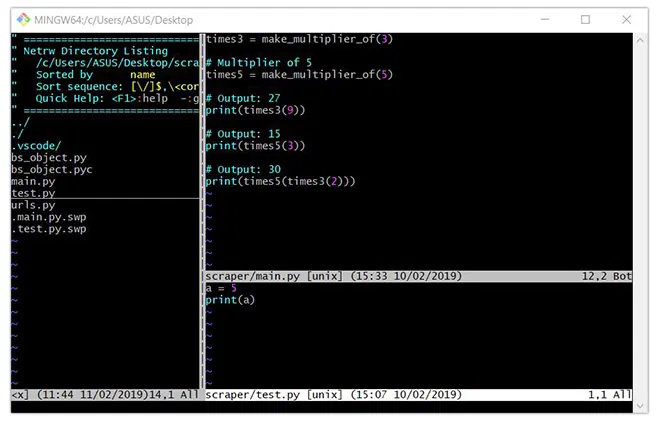Image resolution: width=660 pixels, height=424 pixels.
Task: Place cursor on print(a) in test.py
Action: 230,300
